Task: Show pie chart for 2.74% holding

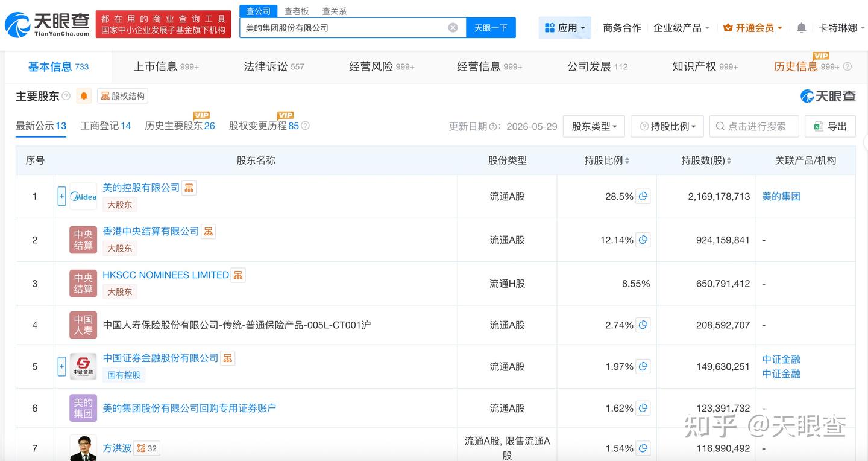Action: point(643,325)
